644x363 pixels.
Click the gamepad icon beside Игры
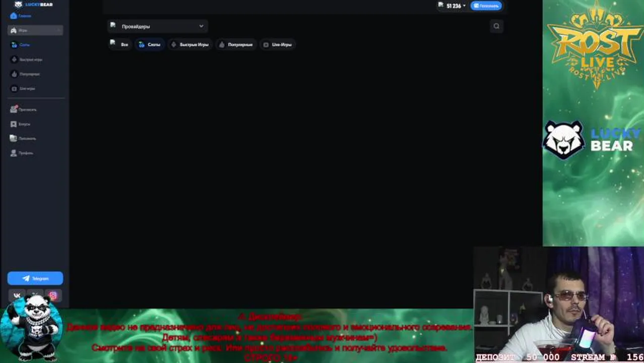click(14, 31)
